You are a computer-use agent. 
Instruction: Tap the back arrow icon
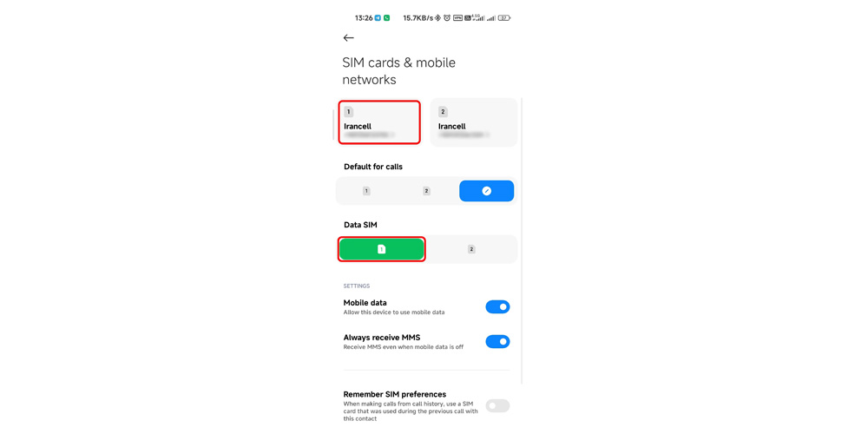(x=348, y=37)
